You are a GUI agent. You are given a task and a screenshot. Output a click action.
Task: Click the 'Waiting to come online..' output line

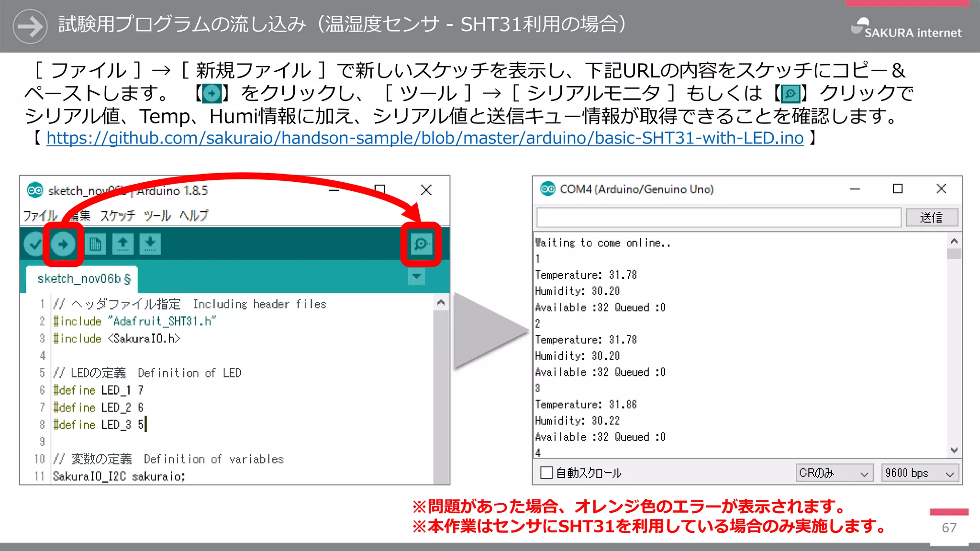pos(602,243)
